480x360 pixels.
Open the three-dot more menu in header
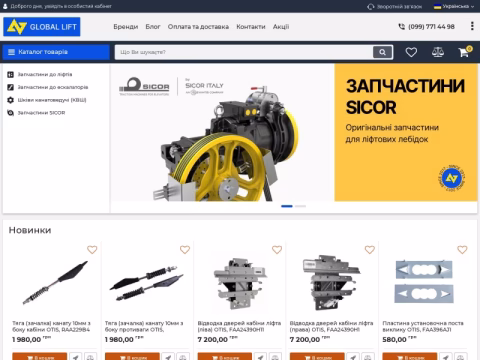(472, 26)
